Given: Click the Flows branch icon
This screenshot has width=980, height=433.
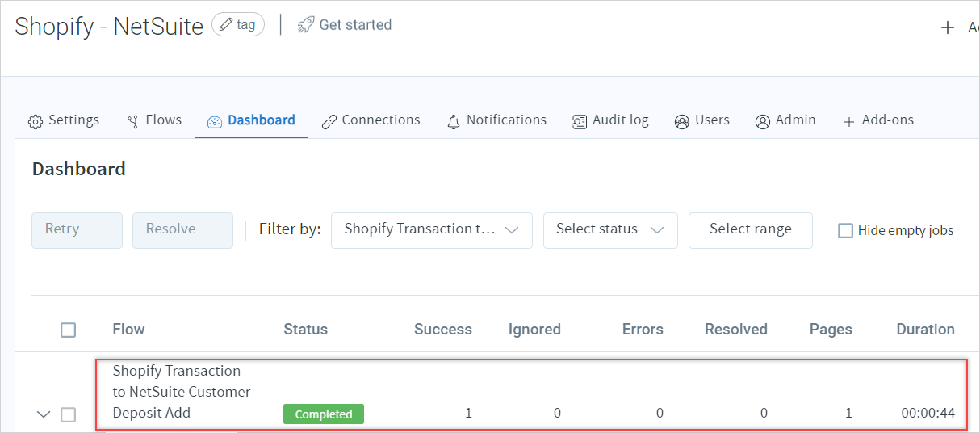Looking at the screenshot, I should [x=133, y=121].
